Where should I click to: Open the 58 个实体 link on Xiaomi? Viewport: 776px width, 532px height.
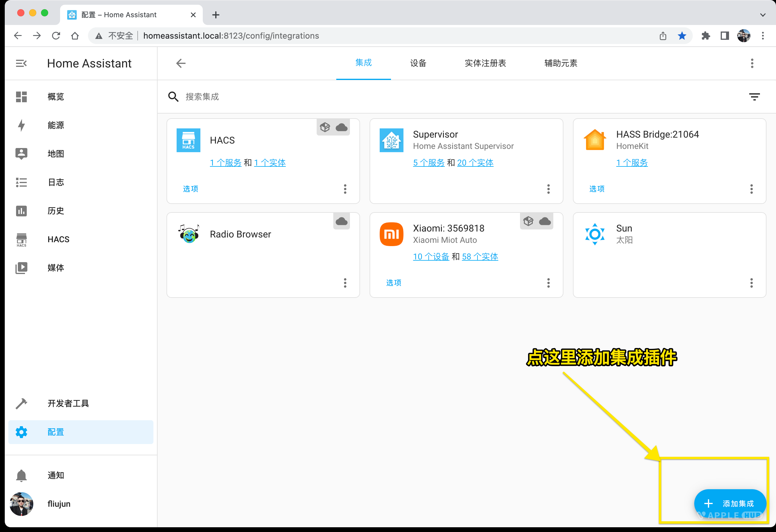(480, 257)
